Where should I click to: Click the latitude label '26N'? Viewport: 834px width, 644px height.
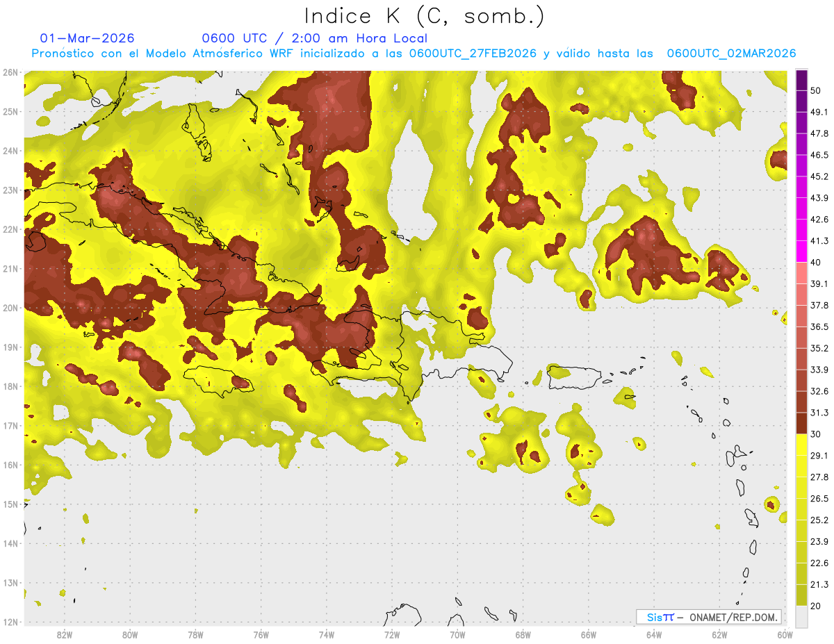(10, 72)
